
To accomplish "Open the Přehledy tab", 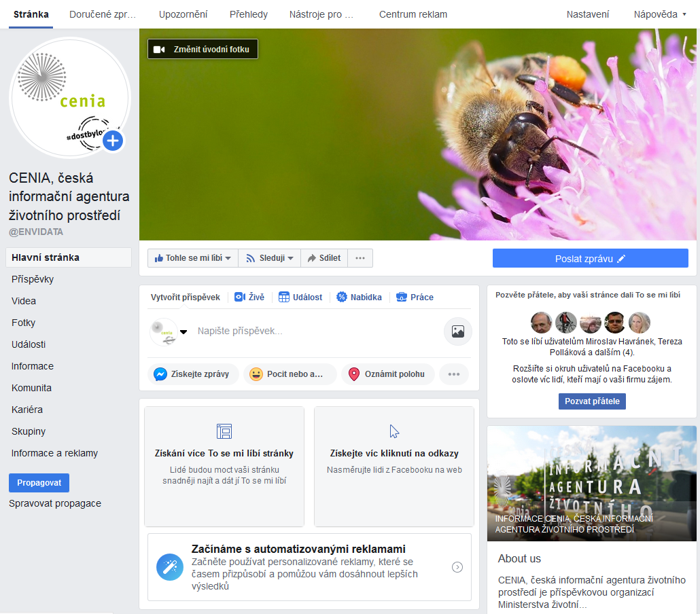I will click(x=249, y=15).
